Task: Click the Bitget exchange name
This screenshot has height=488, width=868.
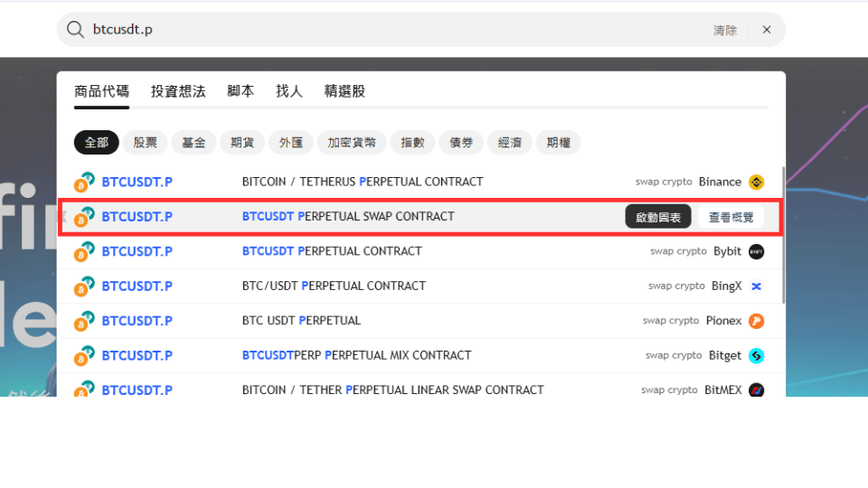Action: click(x=724, y=356)
